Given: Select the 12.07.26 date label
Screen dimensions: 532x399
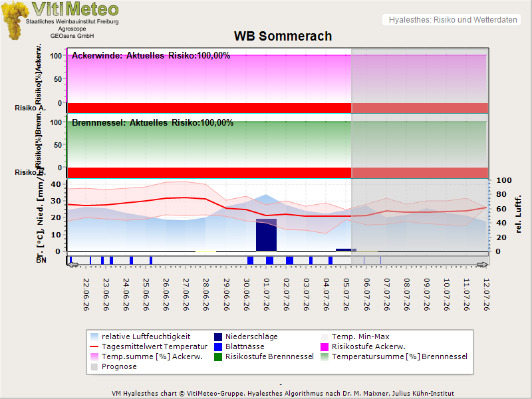Looking at the screenshot, I should 486,295.
